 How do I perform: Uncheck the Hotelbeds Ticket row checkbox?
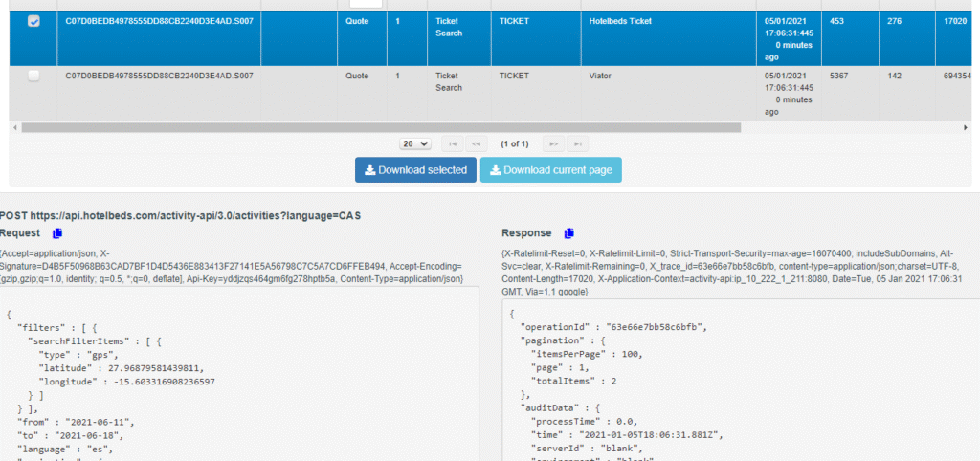click(x=33, y=21)
